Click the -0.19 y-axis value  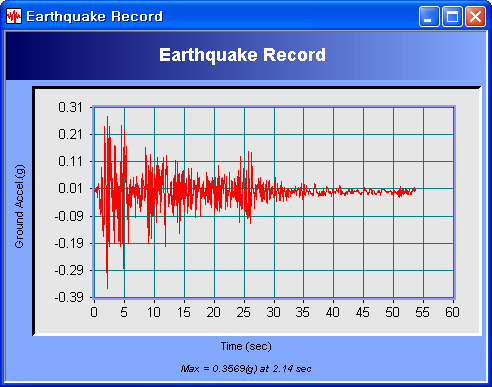tap(69, 243)
